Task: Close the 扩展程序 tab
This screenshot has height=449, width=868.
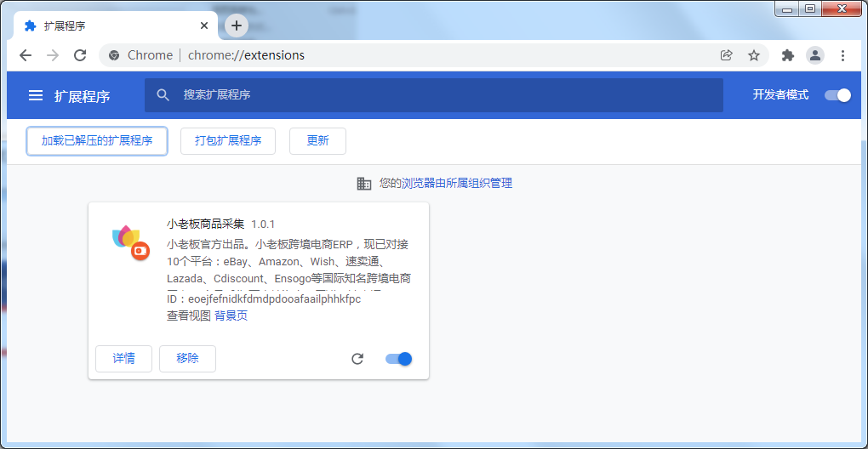Action: pos(204,26)
